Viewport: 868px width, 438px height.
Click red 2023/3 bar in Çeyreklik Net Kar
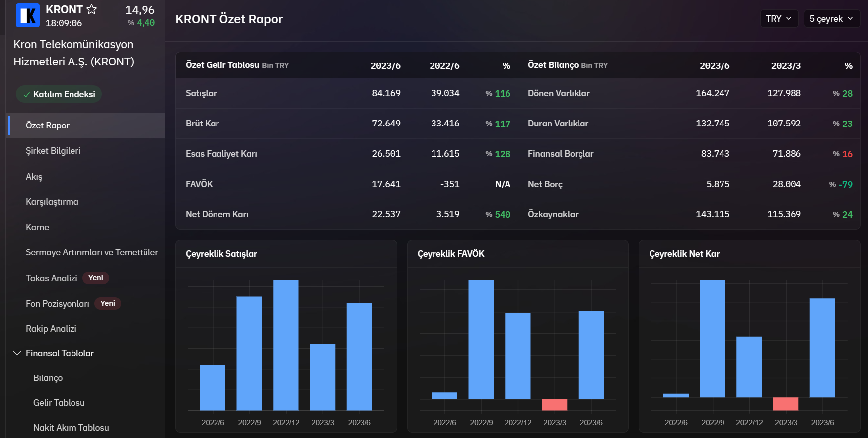click(x=786, y=404)
